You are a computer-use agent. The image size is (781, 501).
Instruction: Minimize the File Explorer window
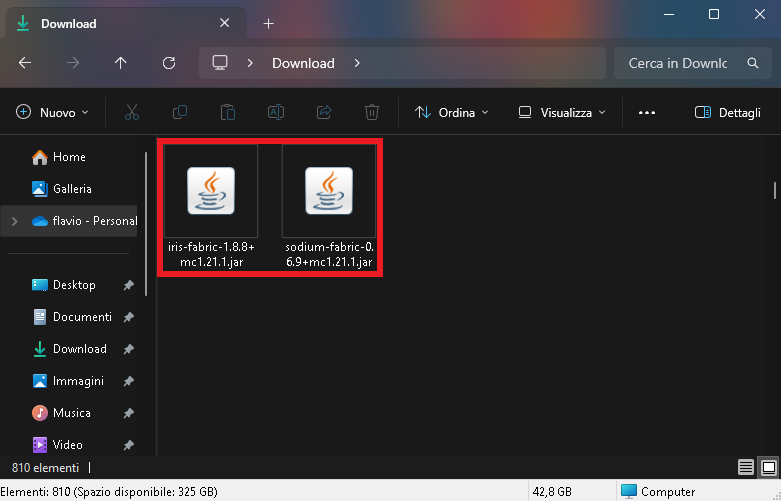[x=669, y=14]
